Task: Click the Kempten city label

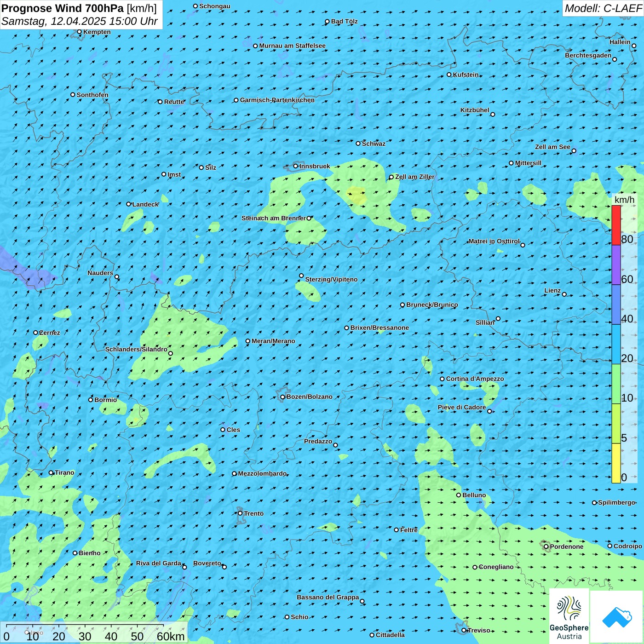Action: point(97,32)
